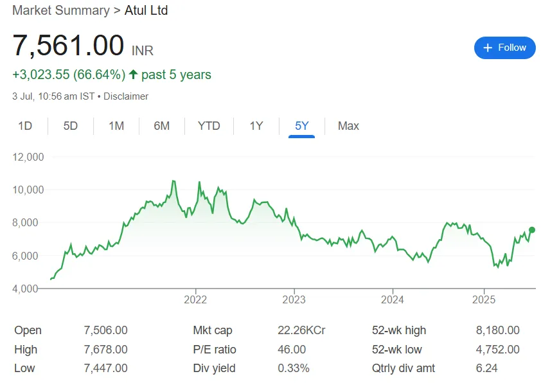
Task: Show the YTD chart range
Action: click(209, 126)
